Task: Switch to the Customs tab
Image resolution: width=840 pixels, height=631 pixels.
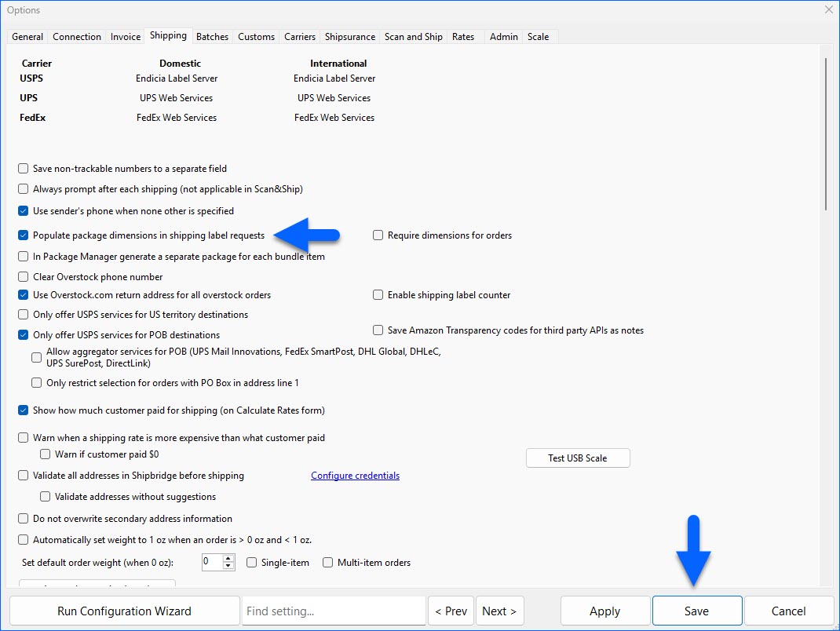Action: pos(256,37)
